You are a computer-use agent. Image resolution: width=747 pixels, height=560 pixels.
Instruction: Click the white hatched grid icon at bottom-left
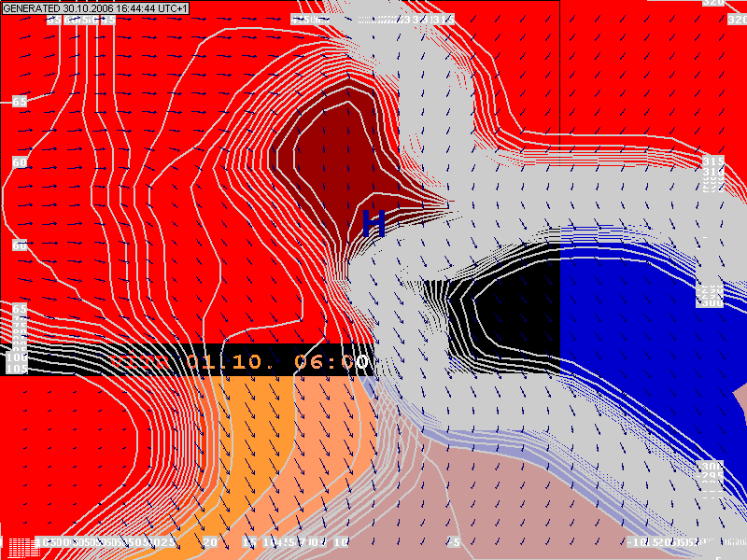17,547
